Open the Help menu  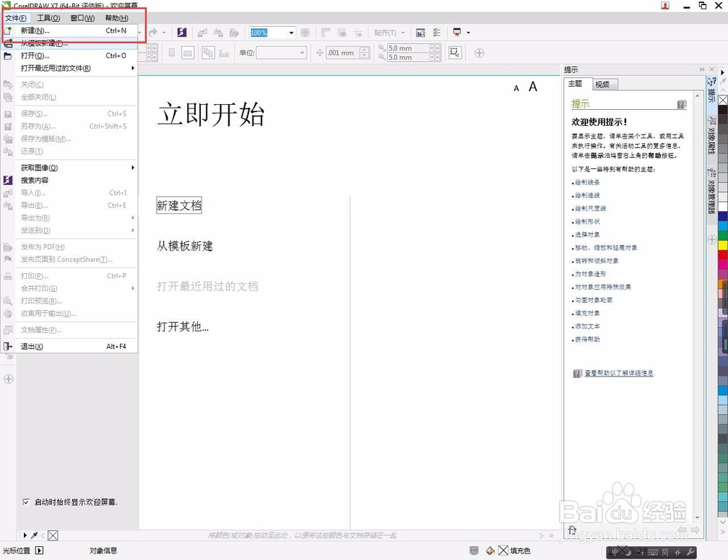click(116, 17)
